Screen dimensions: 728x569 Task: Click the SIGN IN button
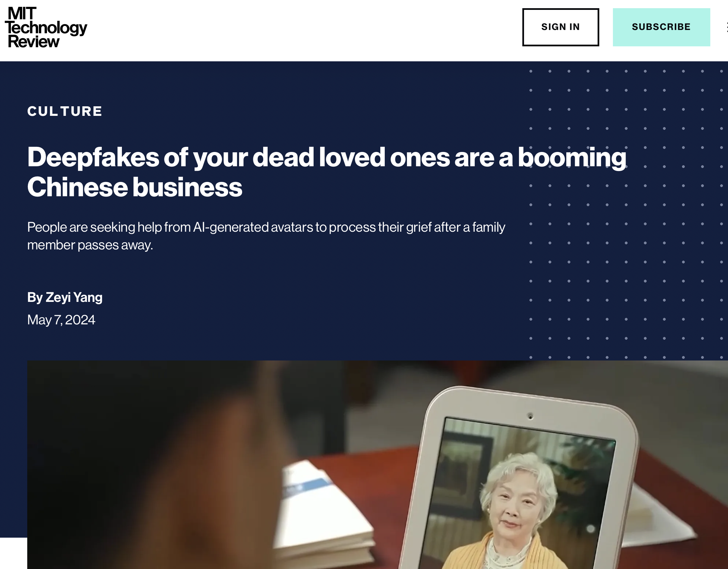click(x=560, y=27)
